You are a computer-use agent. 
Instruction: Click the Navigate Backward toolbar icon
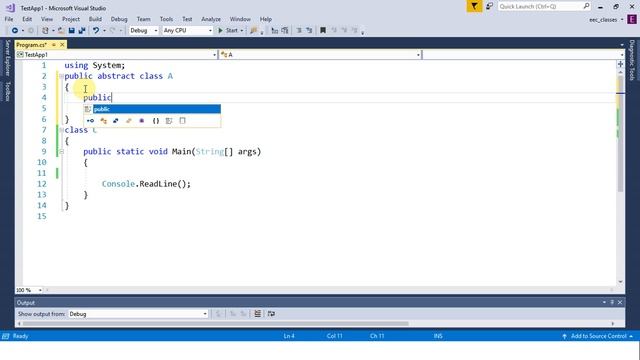(x=14, y=31)
